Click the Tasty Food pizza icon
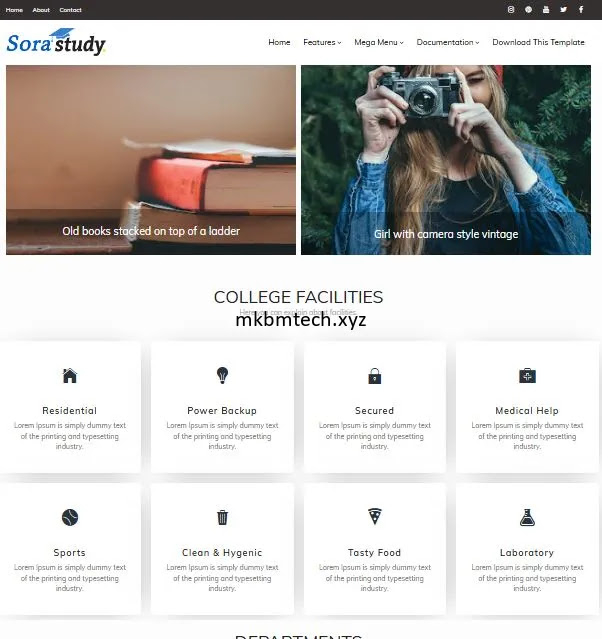The height and width of the screenshot is (639, 602). 375,516
